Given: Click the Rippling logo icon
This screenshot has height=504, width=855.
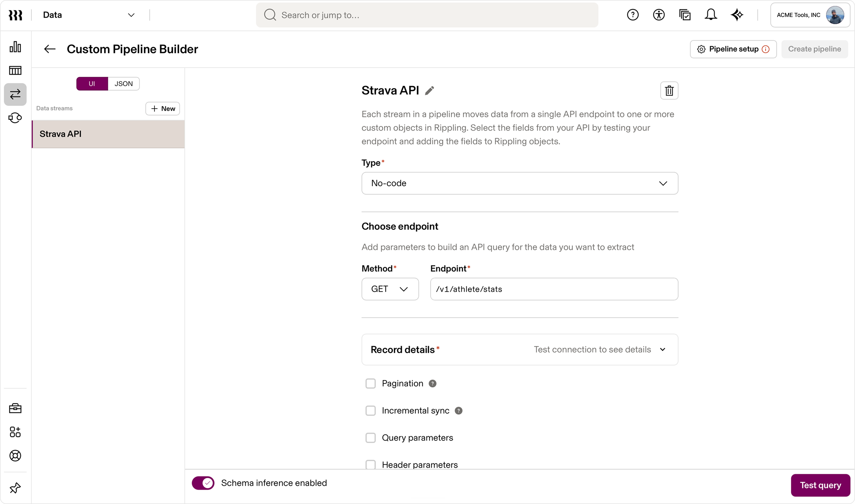Looking at the screenshot, I should tap(15, 15).
